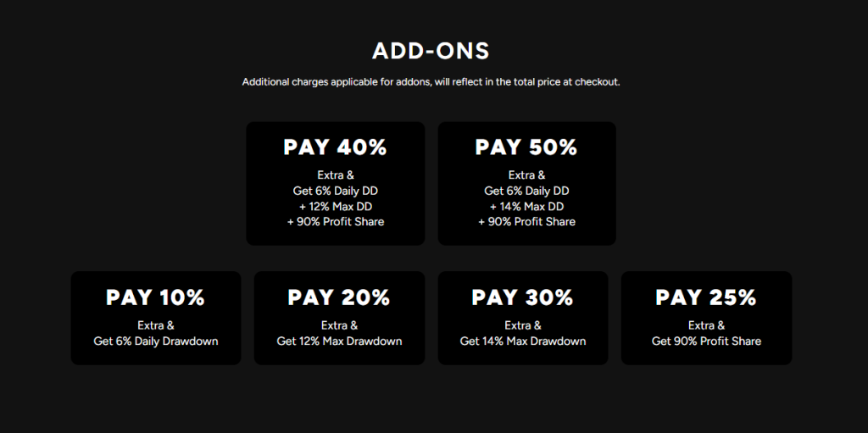Select the PAY 40% add-on title

[x=335, y=147]
